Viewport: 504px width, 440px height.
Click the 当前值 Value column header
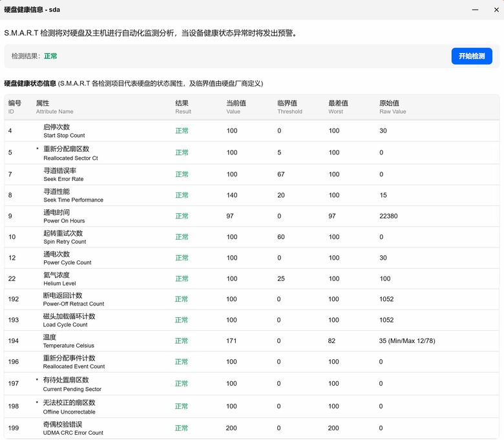tap(236, 107)
